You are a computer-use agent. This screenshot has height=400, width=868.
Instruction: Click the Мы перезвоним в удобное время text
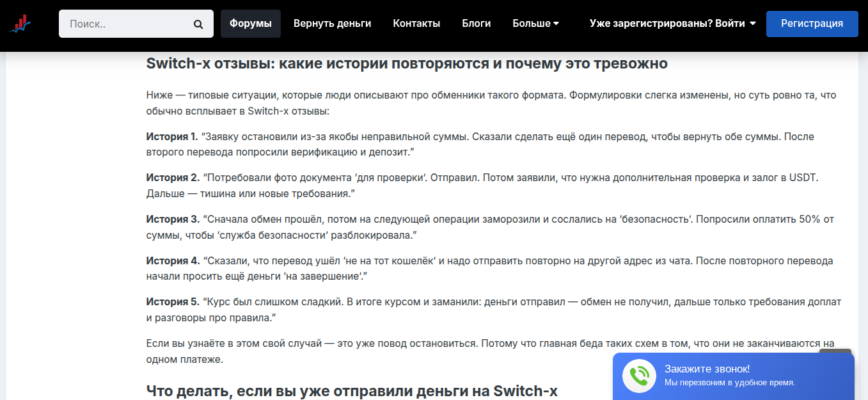729,383
